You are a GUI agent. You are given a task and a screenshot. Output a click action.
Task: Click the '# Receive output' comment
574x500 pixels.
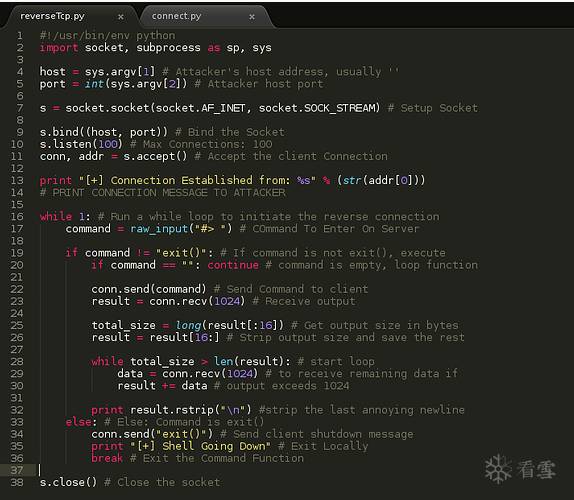click(x=303, y=302)
